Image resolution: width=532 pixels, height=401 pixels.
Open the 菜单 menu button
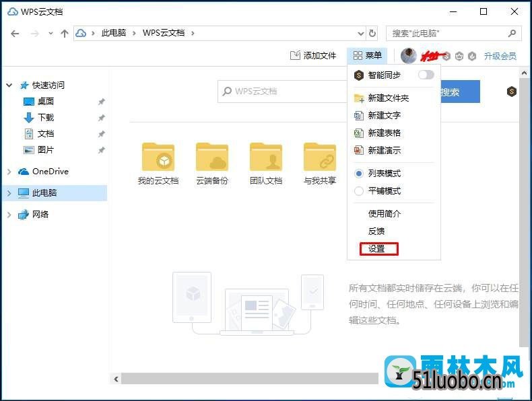367,56
